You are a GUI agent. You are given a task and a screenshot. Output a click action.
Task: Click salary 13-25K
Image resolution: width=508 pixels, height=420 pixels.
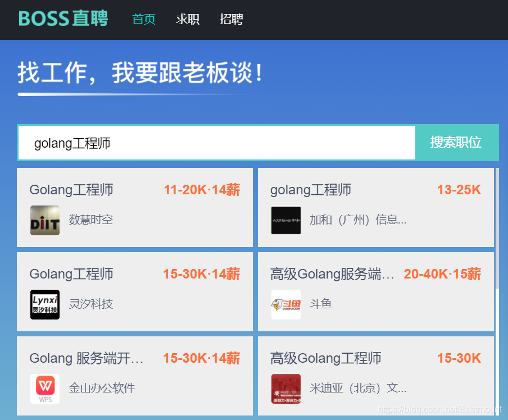pyautogui.click(x=459, y=190)
